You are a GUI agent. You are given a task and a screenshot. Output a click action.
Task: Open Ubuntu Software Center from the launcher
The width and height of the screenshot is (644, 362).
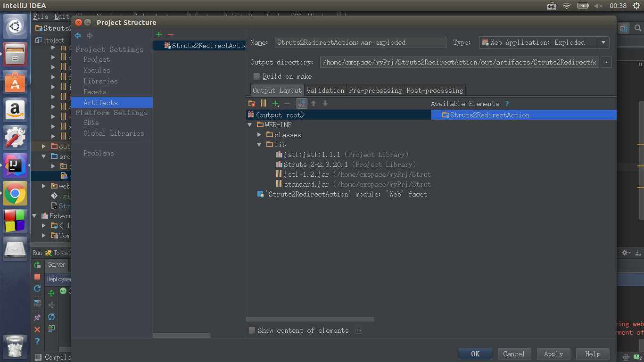pos(15,81)
